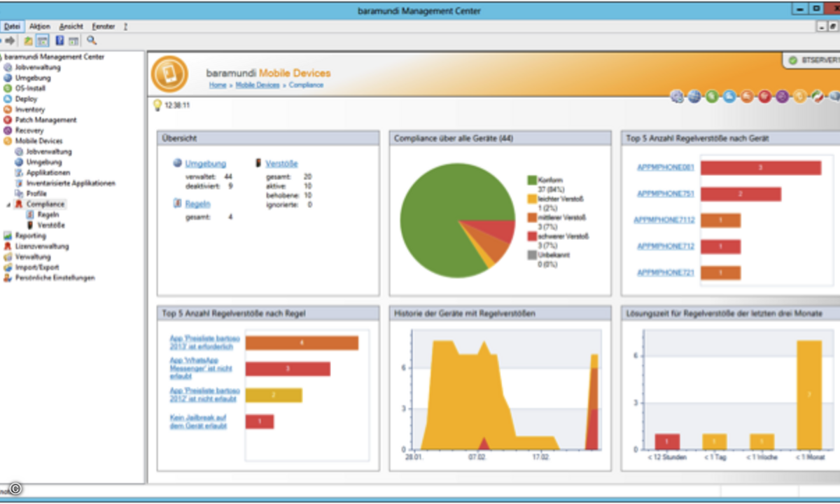Click the red round icon in the shortcut row
Screen dimensions: 840x504
point(764,97)
